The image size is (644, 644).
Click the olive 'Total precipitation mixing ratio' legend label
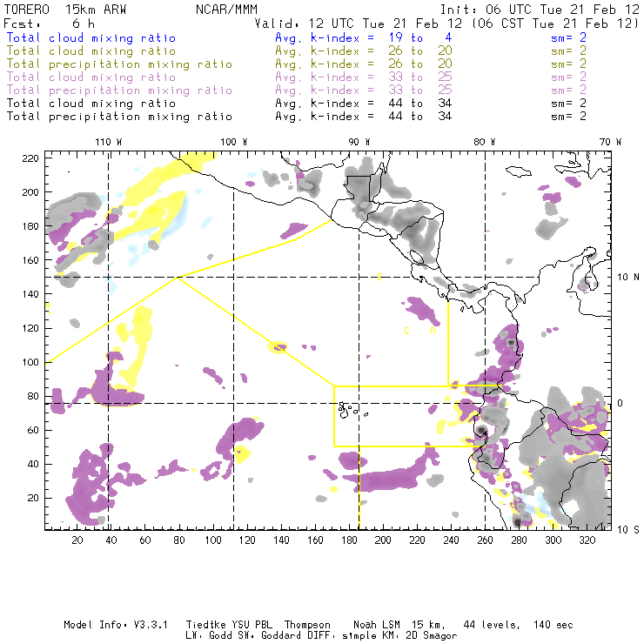coord(119,64)
